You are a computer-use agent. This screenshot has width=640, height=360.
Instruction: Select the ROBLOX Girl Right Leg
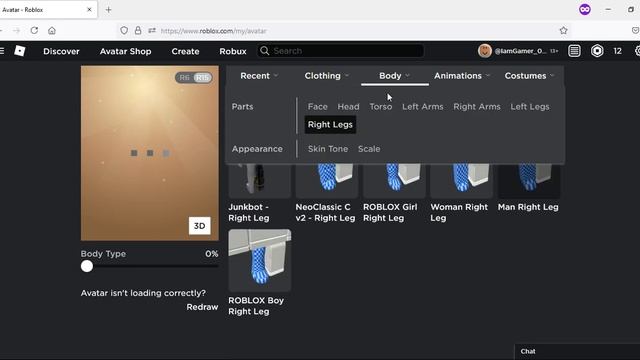(x=394, y=193)
